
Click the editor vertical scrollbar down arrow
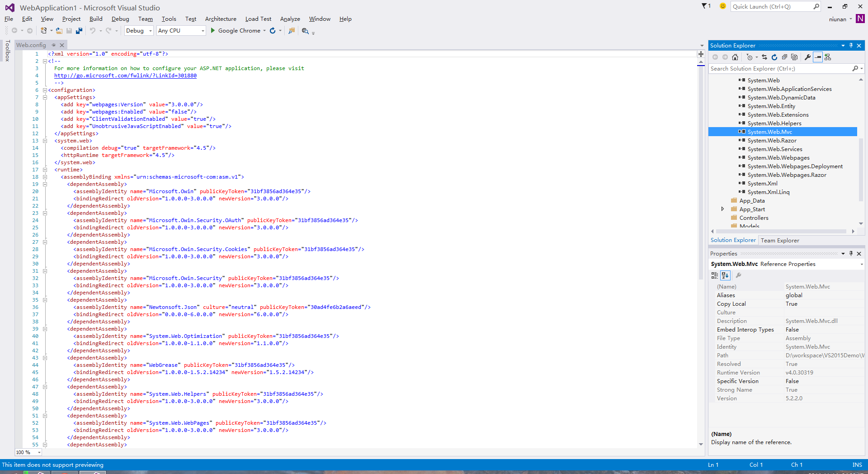pyautogui.click(x=701, y=444)
